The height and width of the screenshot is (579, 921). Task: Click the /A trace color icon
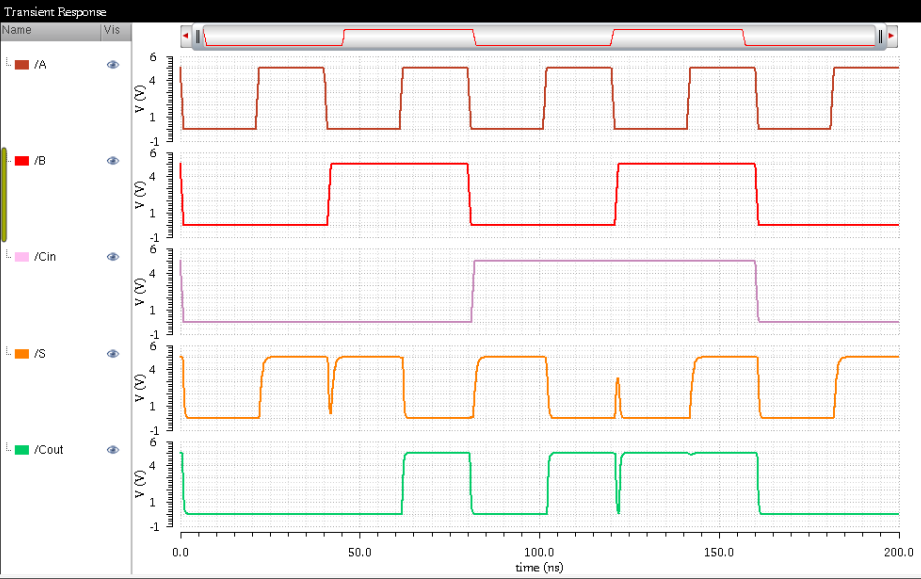point(22,63)
